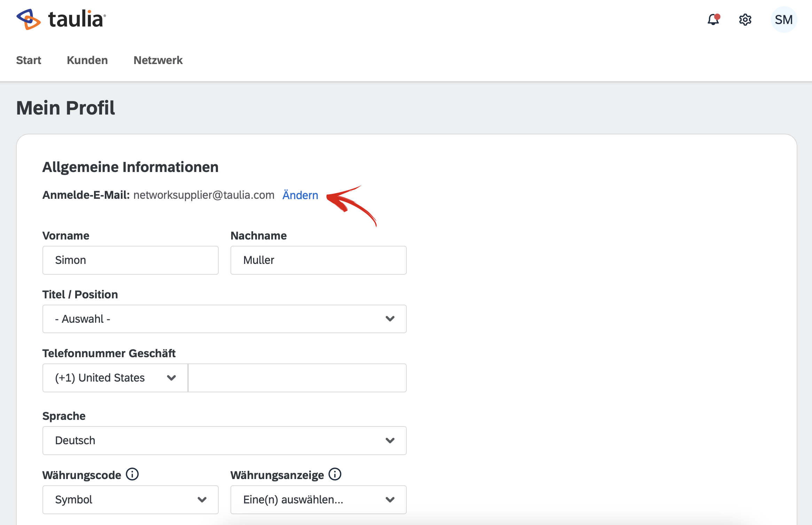Expand the Titel / Position dropdown

pyautogui.click(x=224, y=319)
